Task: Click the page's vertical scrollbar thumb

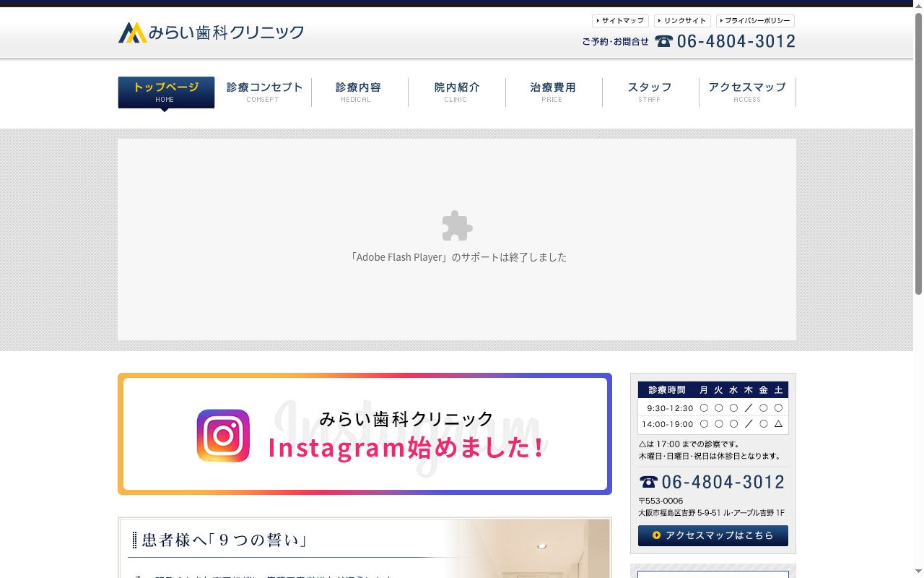Action: [918, 153]
